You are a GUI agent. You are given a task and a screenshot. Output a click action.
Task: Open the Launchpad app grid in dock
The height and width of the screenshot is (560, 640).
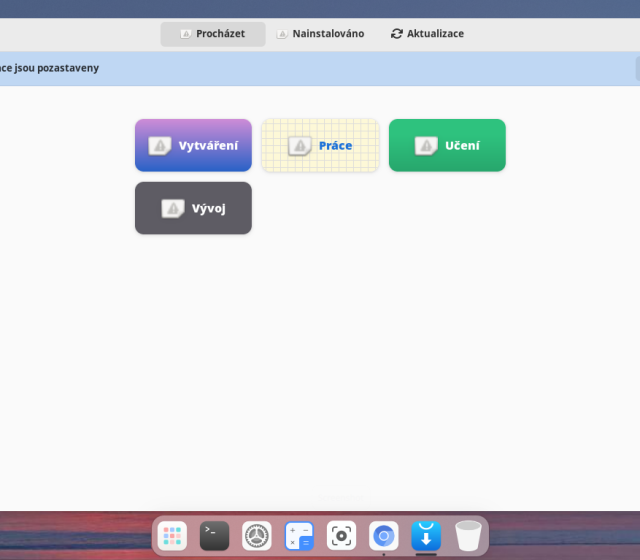tap(173, 536)
